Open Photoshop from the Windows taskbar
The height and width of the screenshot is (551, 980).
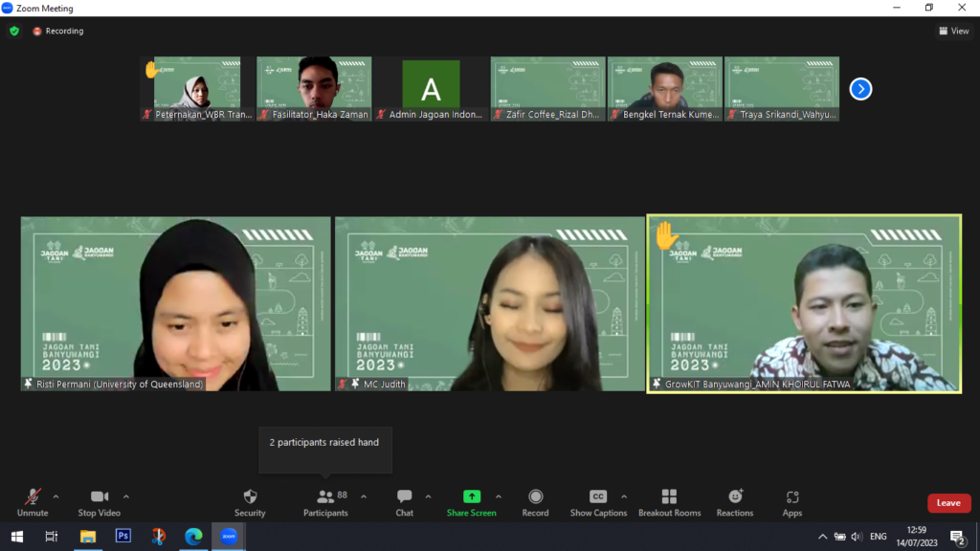[122, 537]
